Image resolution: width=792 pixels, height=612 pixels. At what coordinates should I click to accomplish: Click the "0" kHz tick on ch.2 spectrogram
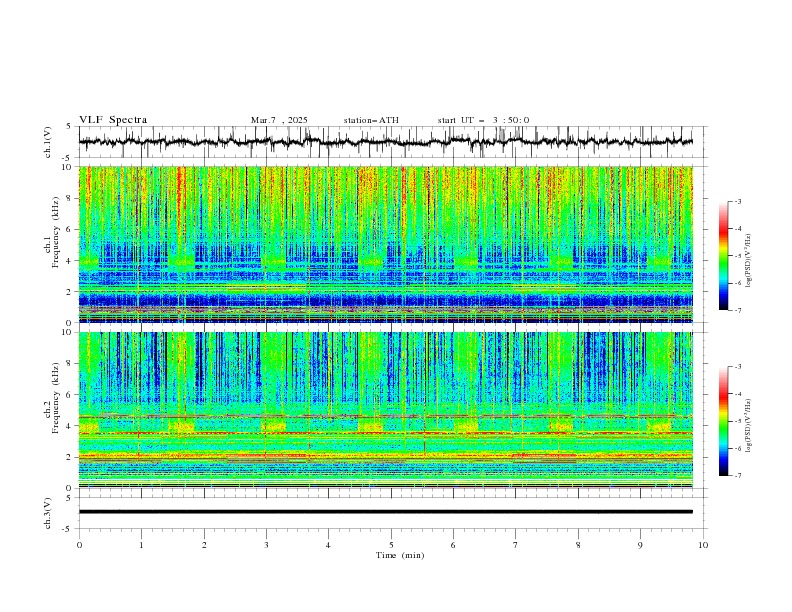tap(70, 488)
